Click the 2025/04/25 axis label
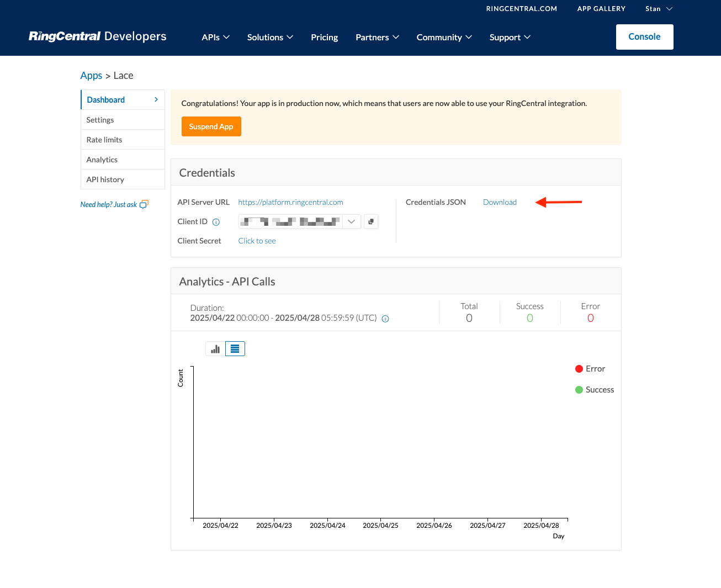Image resolution: width=721 pixels, height=588 pixels. click(x=381, y=526)
